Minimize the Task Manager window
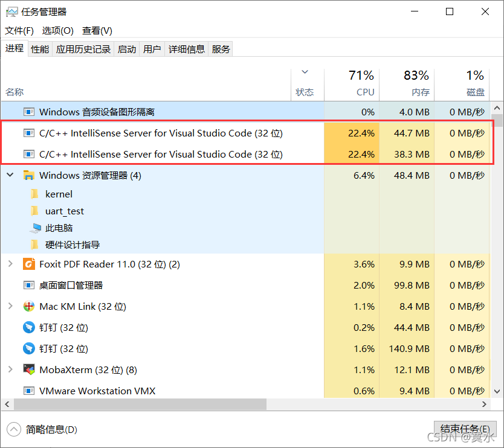Screen dimensions: 504x448 click(415, 12)
